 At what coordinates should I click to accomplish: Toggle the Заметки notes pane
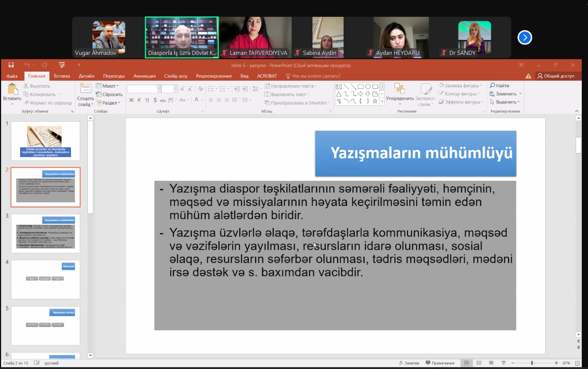pyautogui.click(x=409, y=363)
